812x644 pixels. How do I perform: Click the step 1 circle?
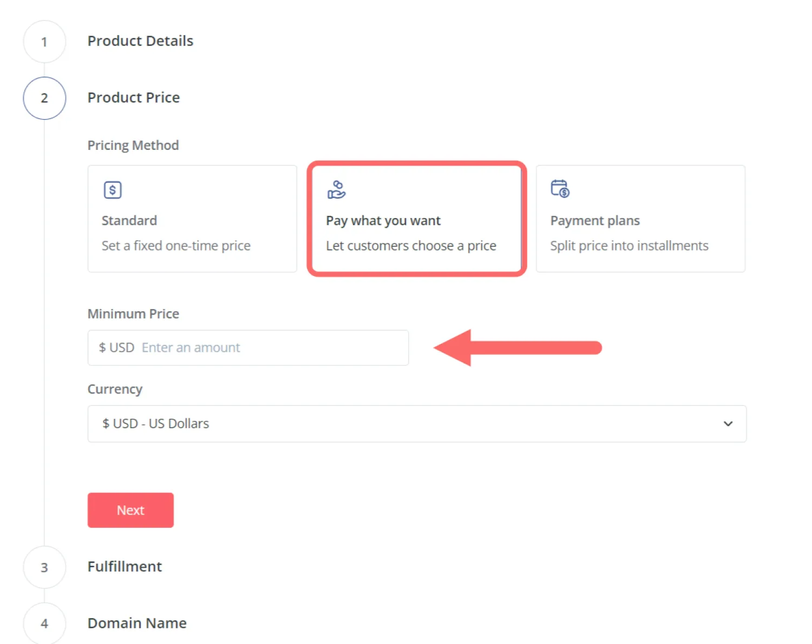pyautogui.click(x=44, y=42)
